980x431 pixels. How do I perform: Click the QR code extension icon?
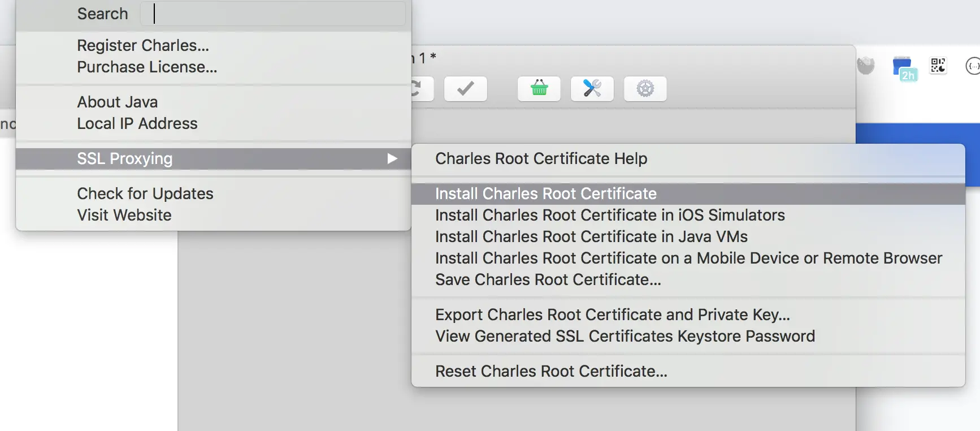938,66
